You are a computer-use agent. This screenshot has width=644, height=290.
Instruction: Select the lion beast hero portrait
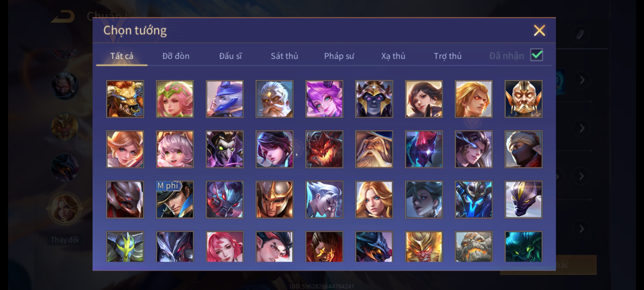coord(125,99)
